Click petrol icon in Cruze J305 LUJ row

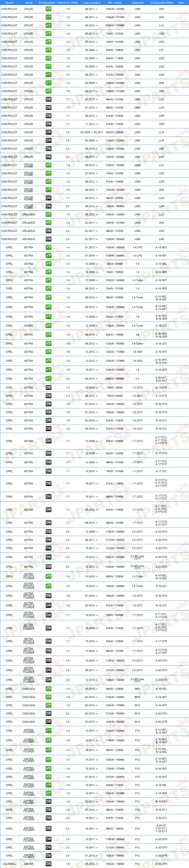(x=49, y=25)
